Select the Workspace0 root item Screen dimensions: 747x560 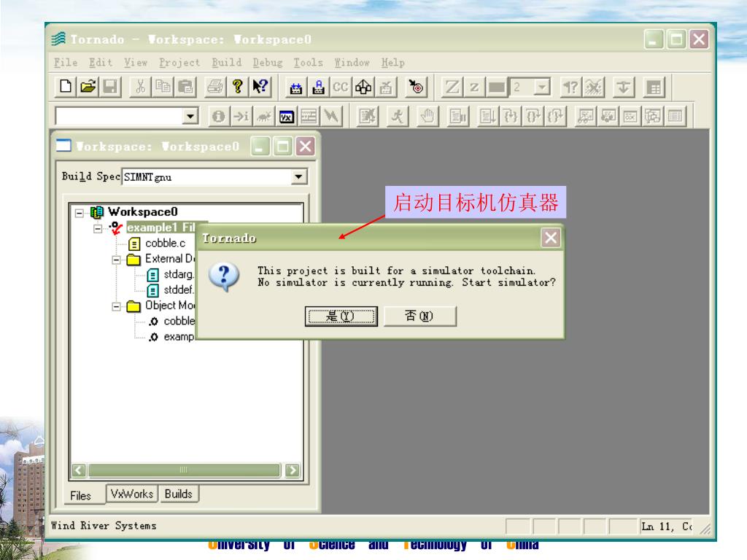click(143, 211)
